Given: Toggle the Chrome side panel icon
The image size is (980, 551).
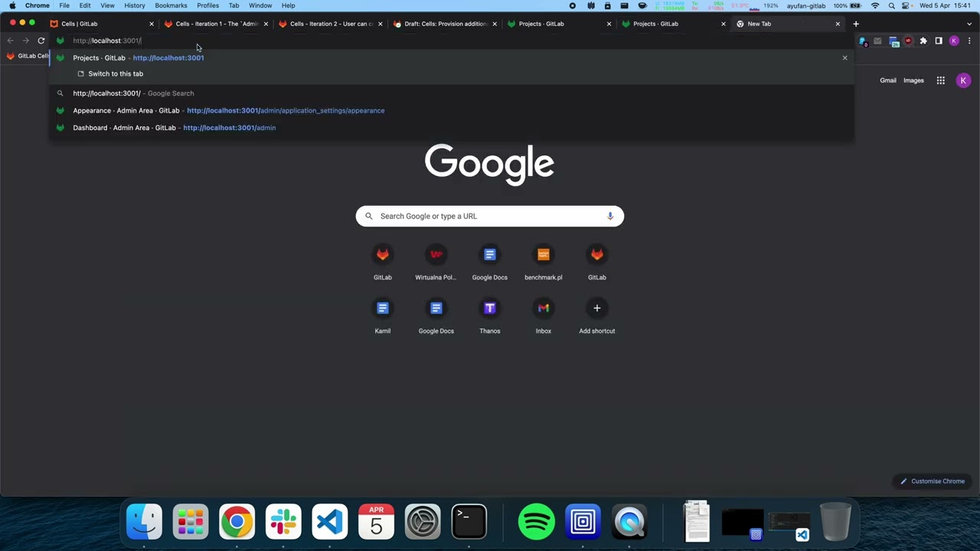Looking at the screenshot, I should click(x=939, y=41).
